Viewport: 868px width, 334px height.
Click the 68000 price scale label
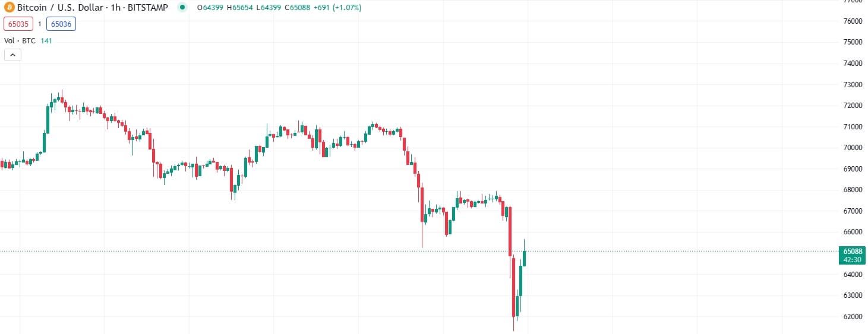click(853, 190)
